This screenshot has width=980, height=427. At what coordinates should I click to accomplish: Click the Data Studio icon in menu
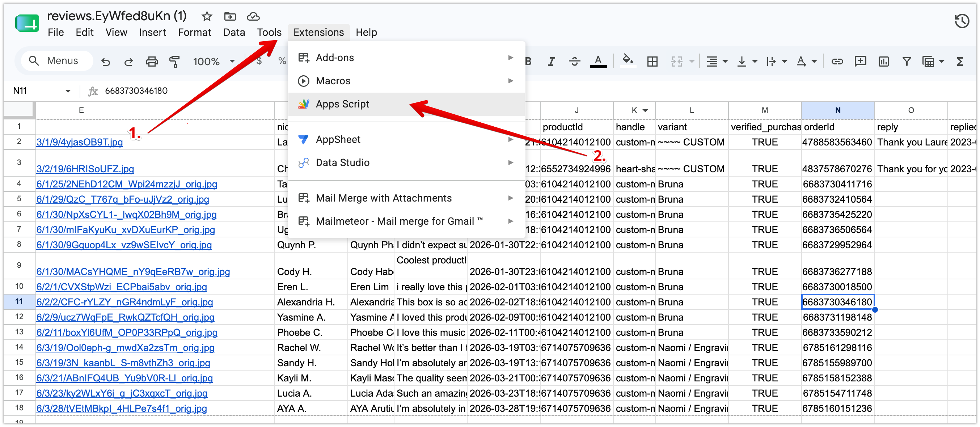(x=303, y=163)
